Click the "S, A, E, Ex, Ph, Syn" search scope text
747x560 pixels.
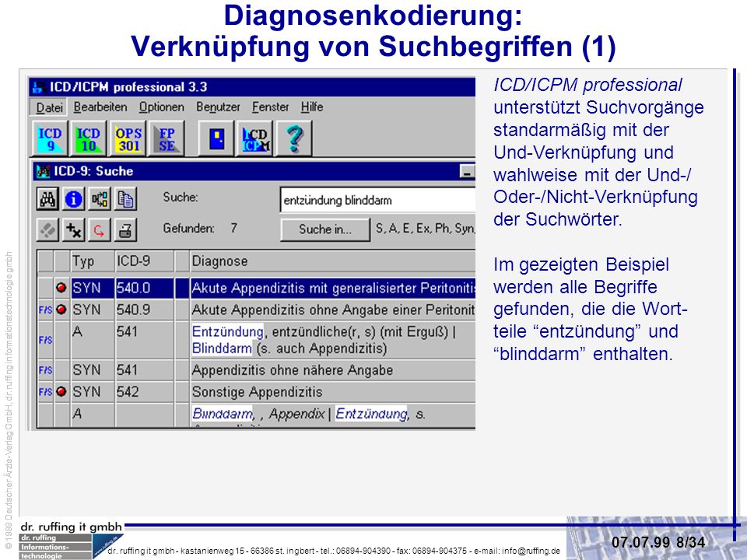425,229
